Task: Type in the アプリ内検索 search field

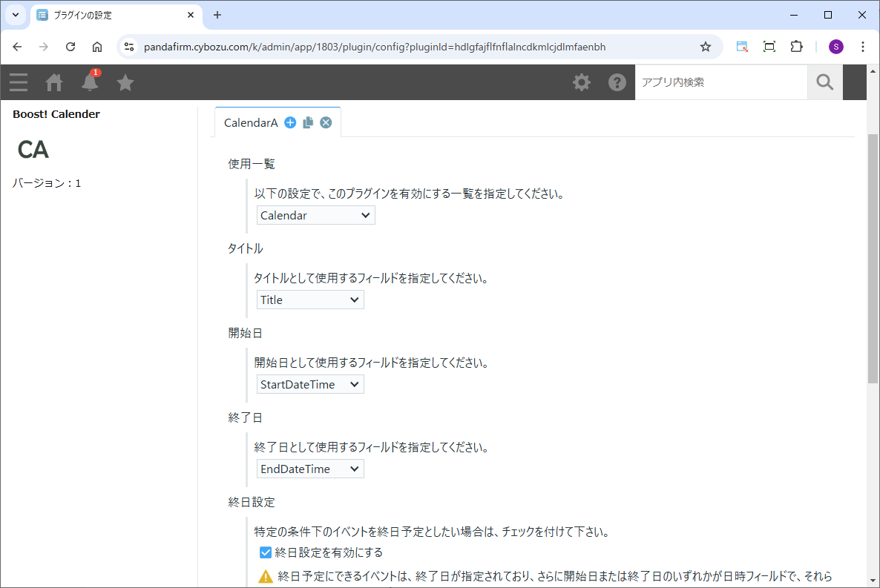Action: coord(720,82)
